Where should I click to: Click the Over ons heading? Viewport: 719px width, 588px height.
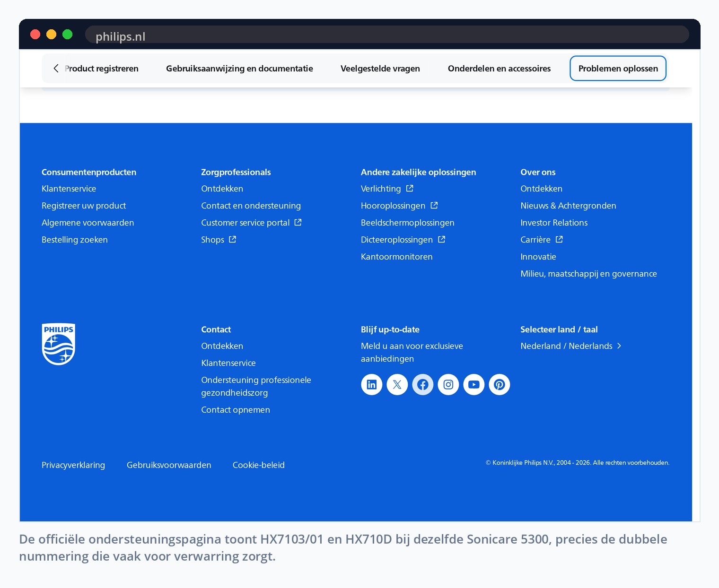coord(538,172)
